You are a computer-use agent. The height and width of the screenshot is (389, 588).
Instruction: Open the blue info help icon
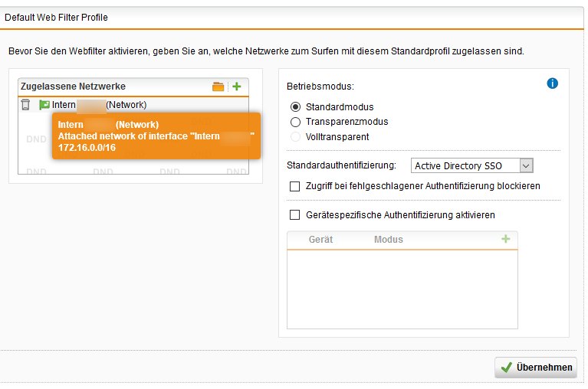(552, 83)
